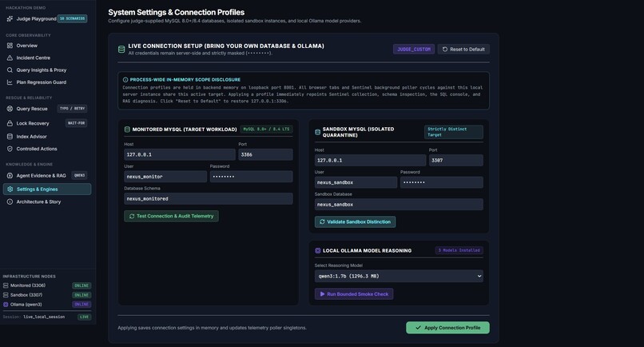Click the Controlled Actions shield icon
Image resolution: width=644 pixels, height=347 pixels.
10,149
